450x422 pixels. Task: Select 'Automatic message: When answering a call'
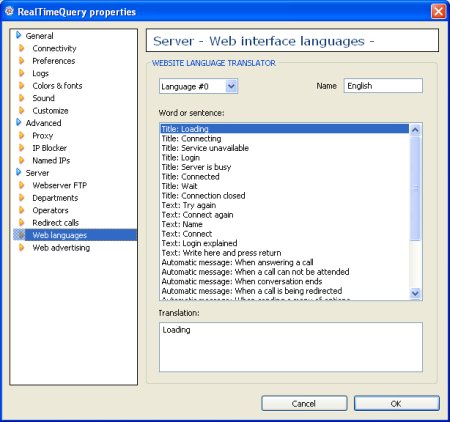tap(285, 262)
